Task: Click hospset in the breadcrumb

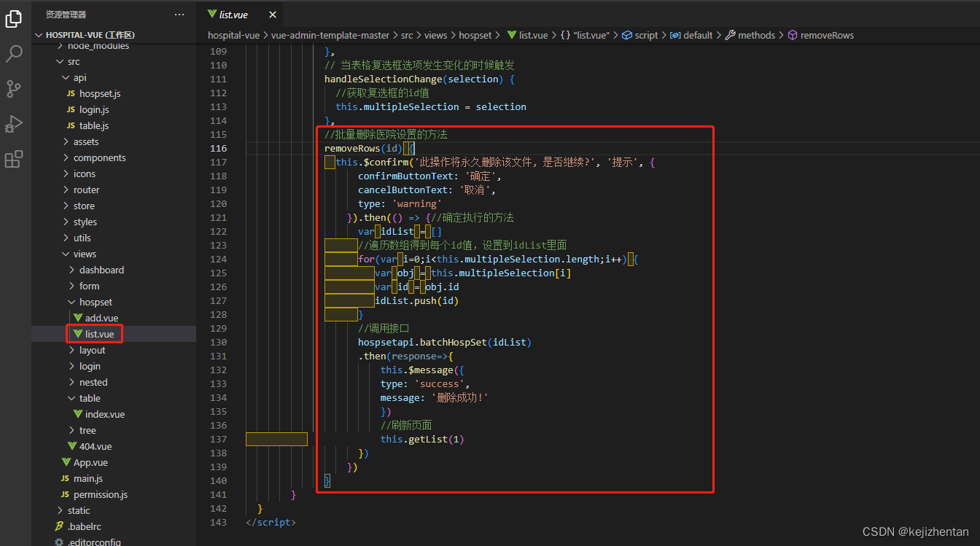Action: point(475,35)
